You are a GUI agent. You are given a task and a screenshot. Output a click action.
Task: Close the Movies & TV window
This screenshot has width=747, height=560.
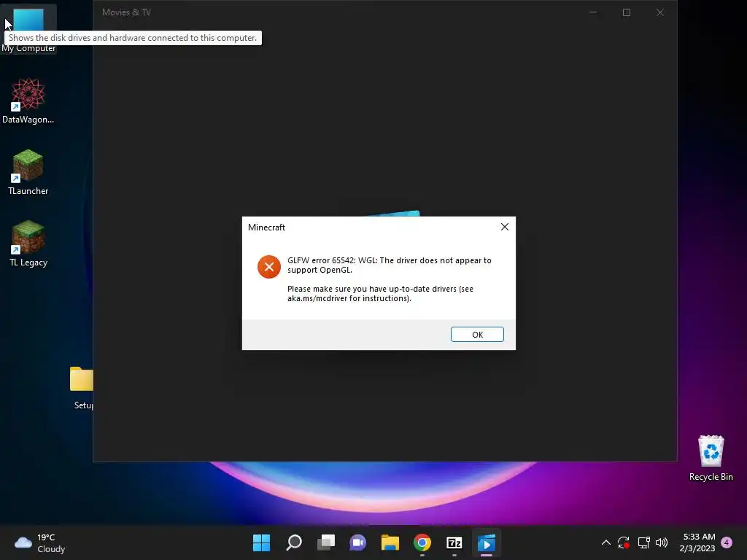pyautogui.click(x=659, y=12)
